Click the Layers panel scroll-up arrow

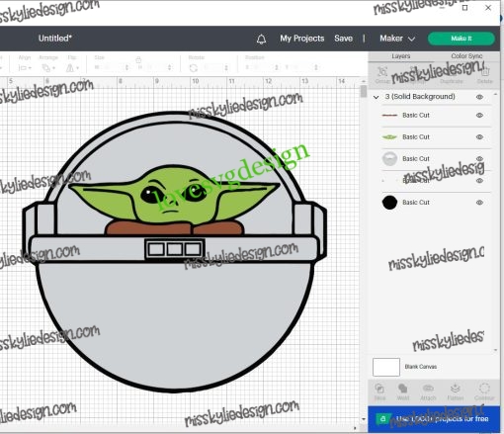495,95
